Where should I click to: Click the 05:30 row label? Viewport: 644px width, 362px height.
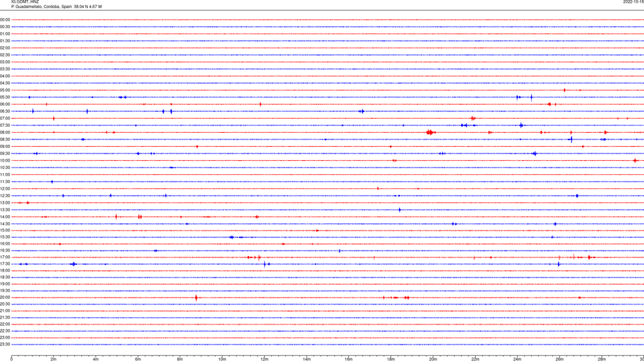(5, 97)
